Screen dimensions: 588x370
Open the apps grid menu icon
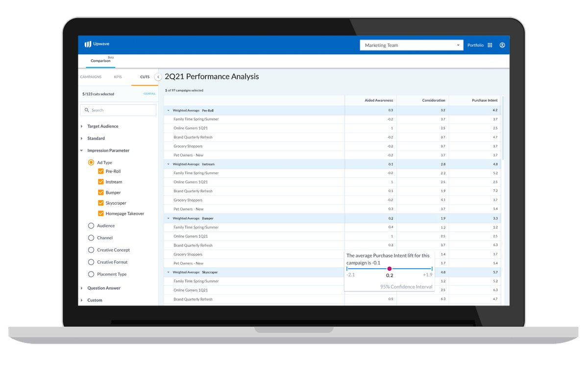point(490,45)
